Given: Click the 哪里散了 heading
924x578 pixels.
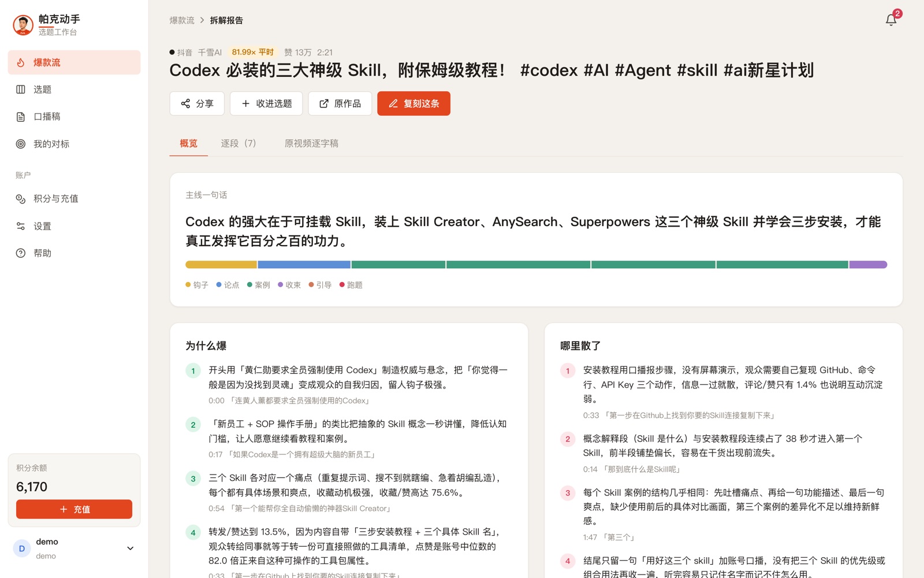Looking at the screenshot, I should tap(581, 346).
